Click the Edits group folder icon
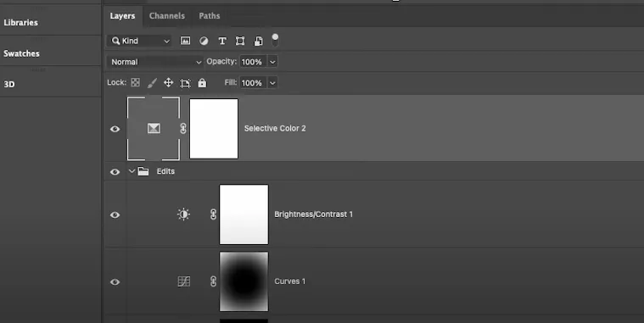This screenshot has height=323, width=644. pyautogui.click(x=143, y=171)
